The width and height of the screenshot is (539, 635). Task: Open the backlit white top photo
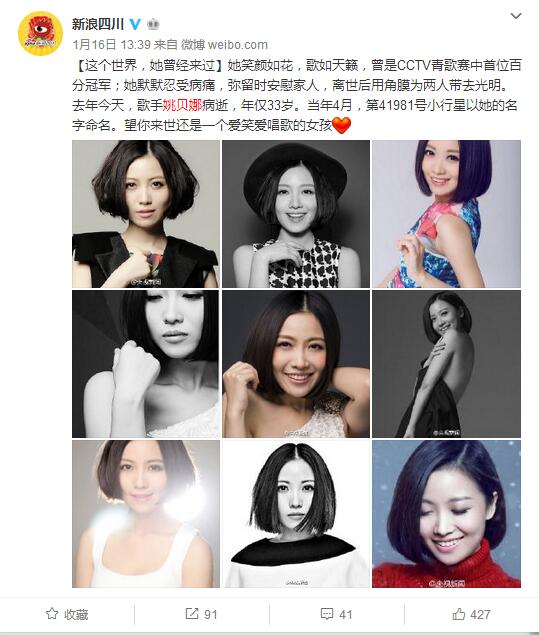pos(146,514)
